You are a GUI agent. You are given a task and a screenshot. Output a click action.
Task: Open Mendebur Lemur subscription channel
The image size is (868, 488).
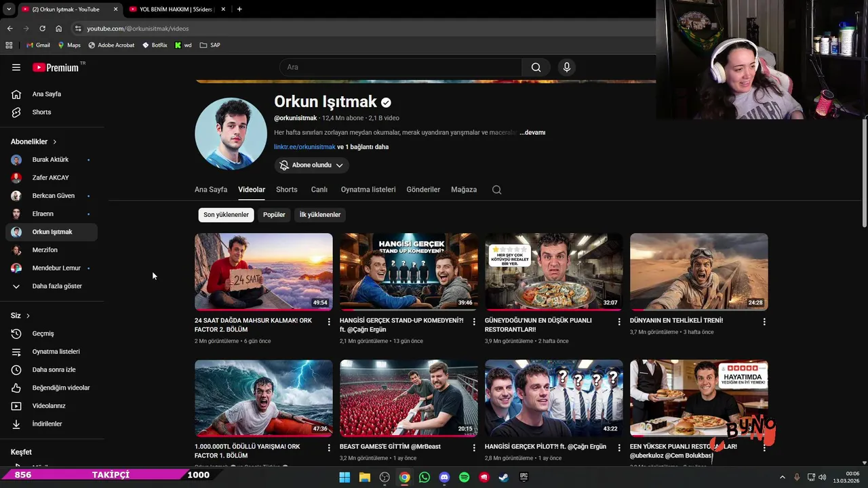52,268
